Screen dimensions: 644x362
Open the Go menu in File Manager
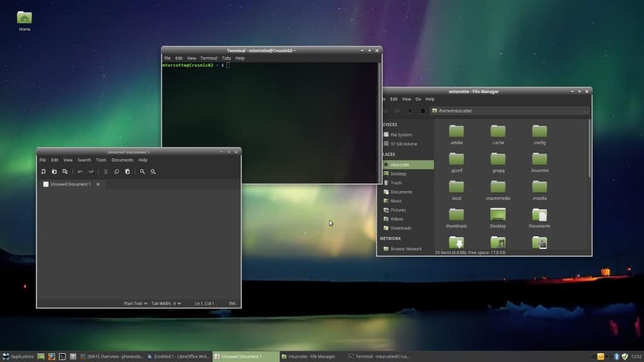pos(417,99)
